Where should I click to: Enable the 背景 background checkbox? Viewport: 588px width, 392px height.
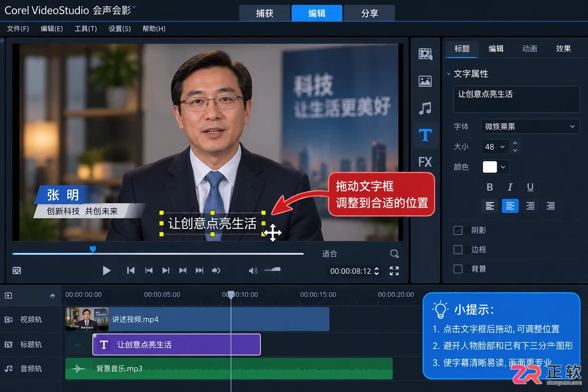pos(458,269)
